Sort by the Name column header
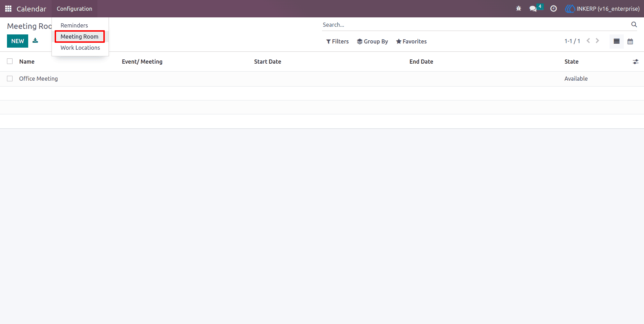Screen dimensions: 644x324 (27, 62)
